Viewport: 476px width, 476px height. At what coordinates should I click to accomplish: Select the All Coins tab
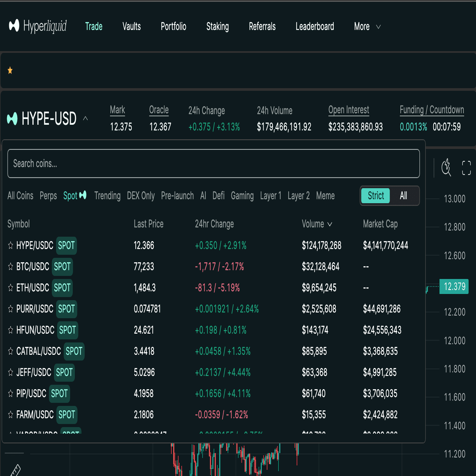click(x=20, y=196)
